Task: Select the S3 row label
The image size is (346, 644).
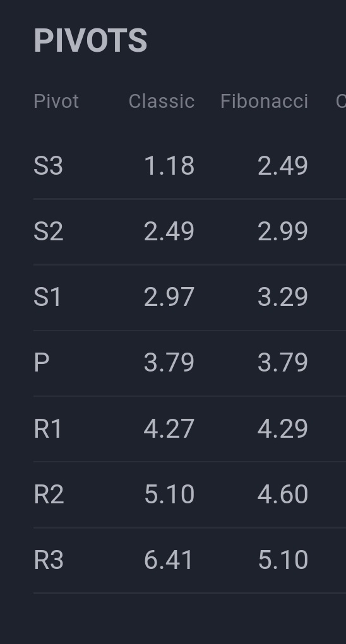Action: 49,166
